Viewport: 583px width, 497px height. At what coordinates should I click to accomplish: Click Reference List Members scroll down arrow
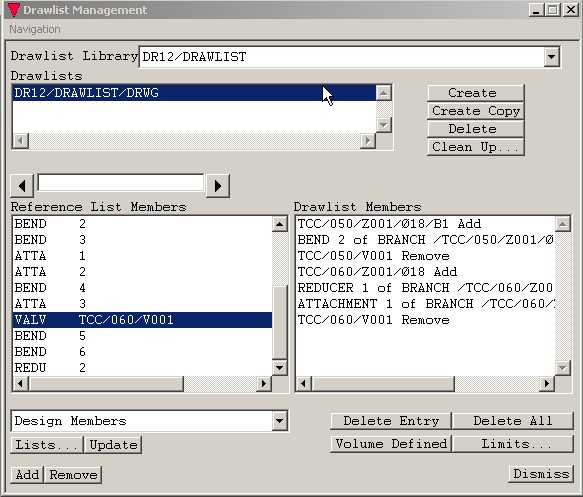[x=280, y=368]
